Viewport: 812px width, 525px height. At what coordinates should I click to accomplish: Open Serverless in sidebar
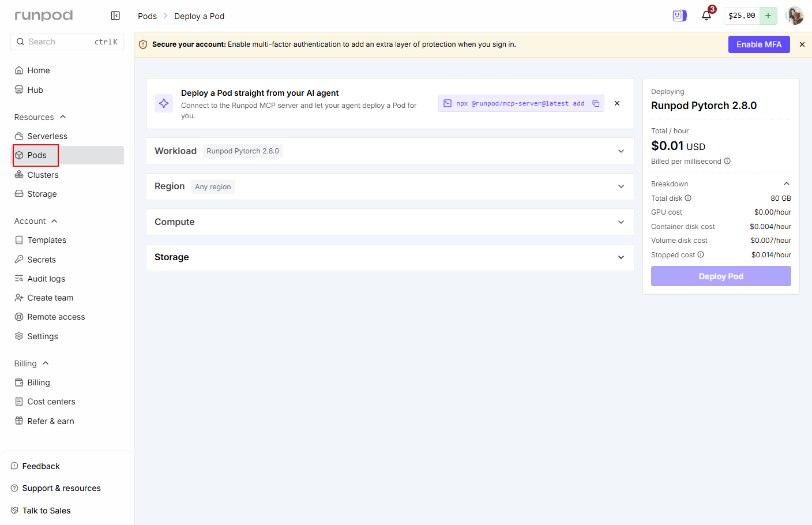click(67, 136)
